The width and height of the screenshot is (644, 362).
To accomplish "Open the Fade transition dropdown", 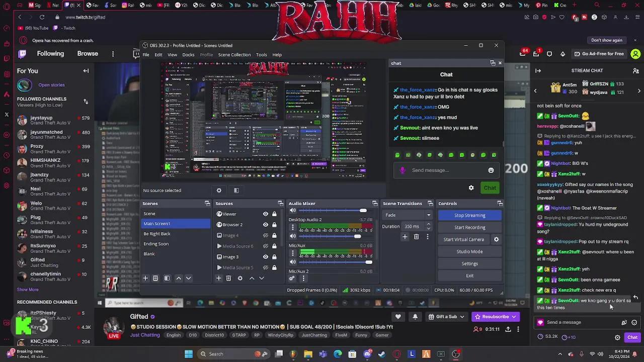I will coord(408,215).
